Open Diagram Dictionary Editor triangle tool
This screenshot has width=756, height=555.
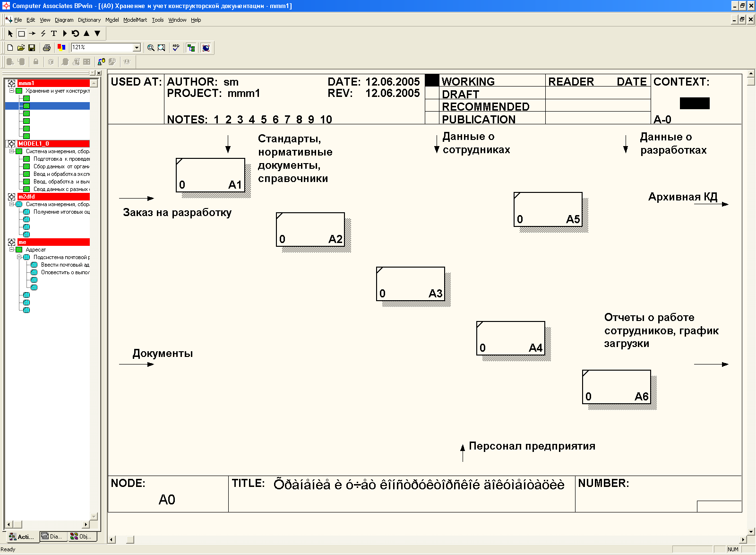coord(65,34)
